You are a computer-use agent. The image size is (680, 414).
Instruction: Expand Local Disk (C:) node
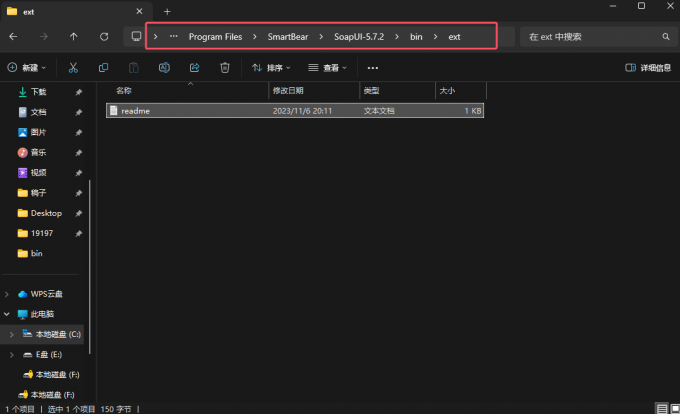coord(12,335)
